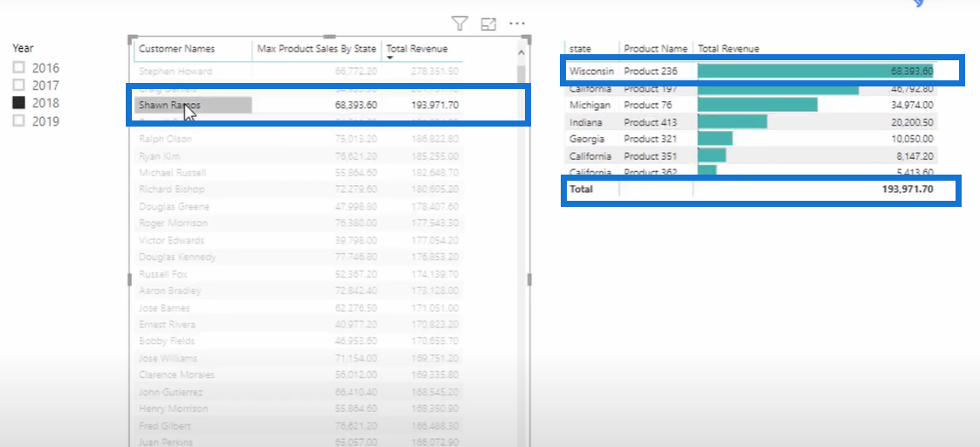Select the Jose Williams customer name

(168, 358)
